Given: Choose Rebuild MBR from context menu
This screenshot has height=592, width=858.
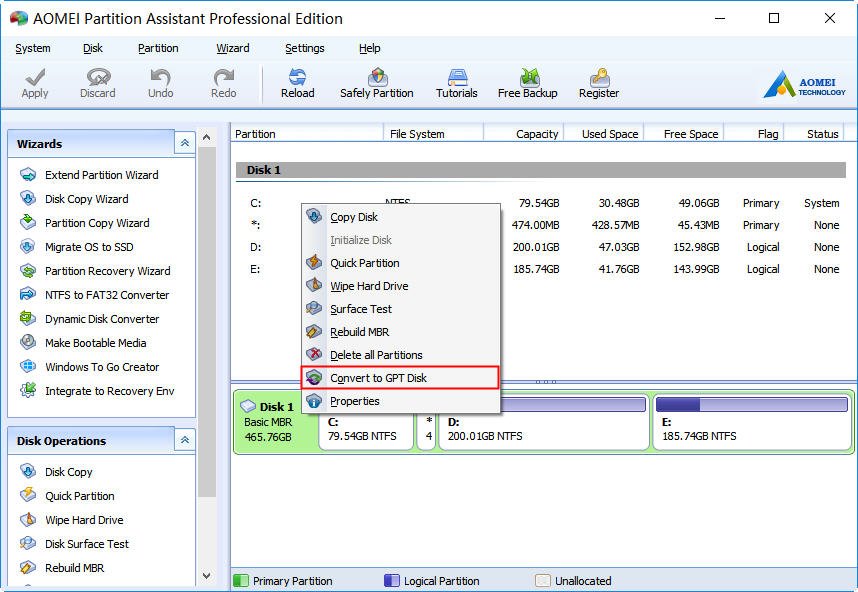Looking at the screenshot, I should point(401,332).
